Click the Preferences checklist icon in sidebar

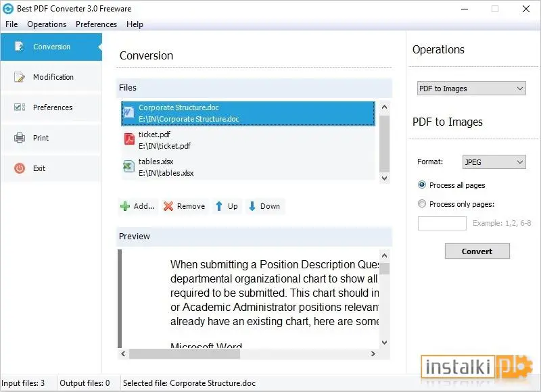[20, 107]
